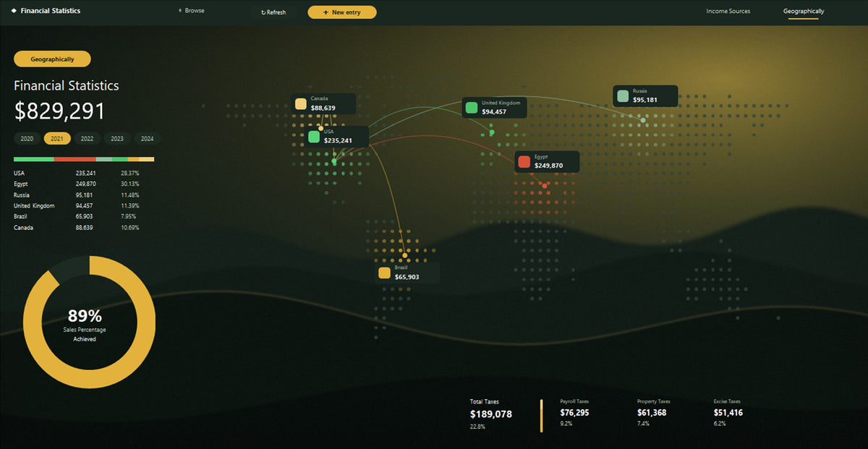868x449 pixels.
Task: Open Income Sources tab
Action: click(x=728, y=11)
